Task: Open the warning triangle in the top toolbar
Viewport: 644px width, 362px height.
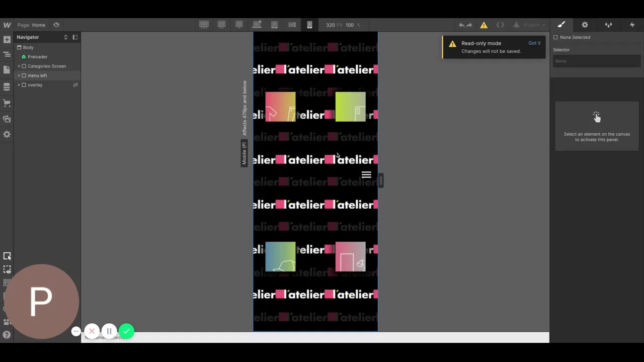Action: coord(484,25)
